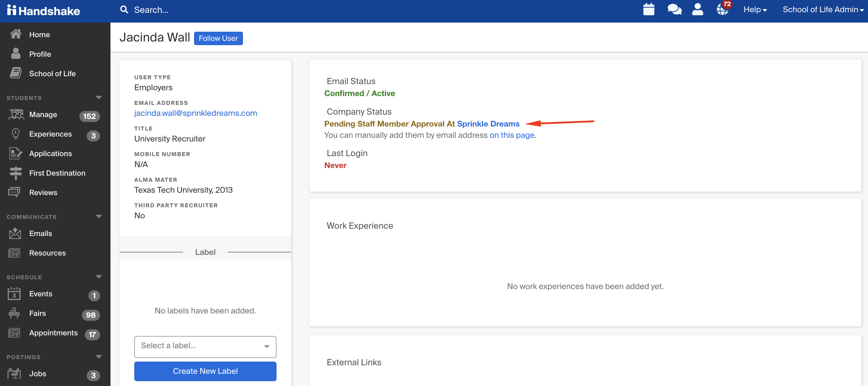Click the Applications document pencil icon

pyautogui.click(x=16, y=153)
